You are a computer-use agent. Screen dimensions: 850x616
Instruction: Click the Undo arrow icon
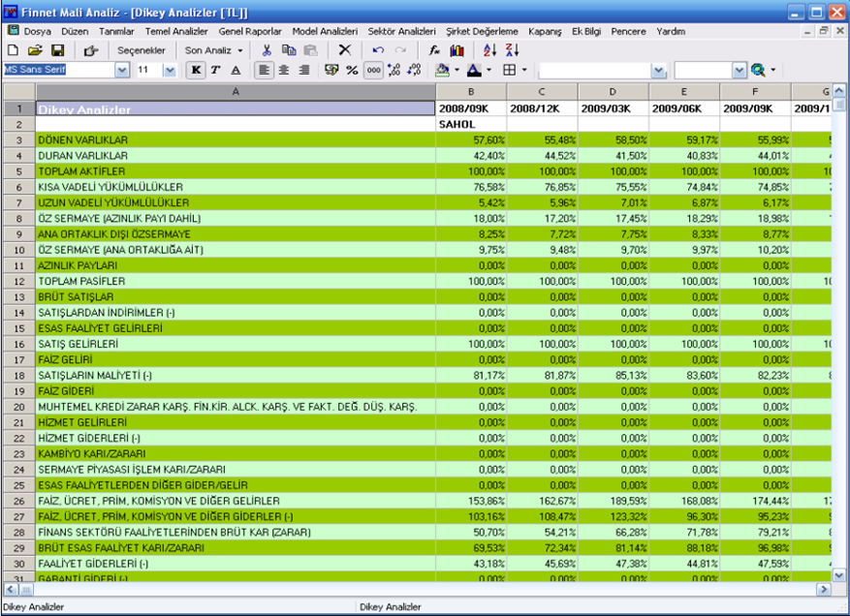pyautogui.click(x=378, y=50)
